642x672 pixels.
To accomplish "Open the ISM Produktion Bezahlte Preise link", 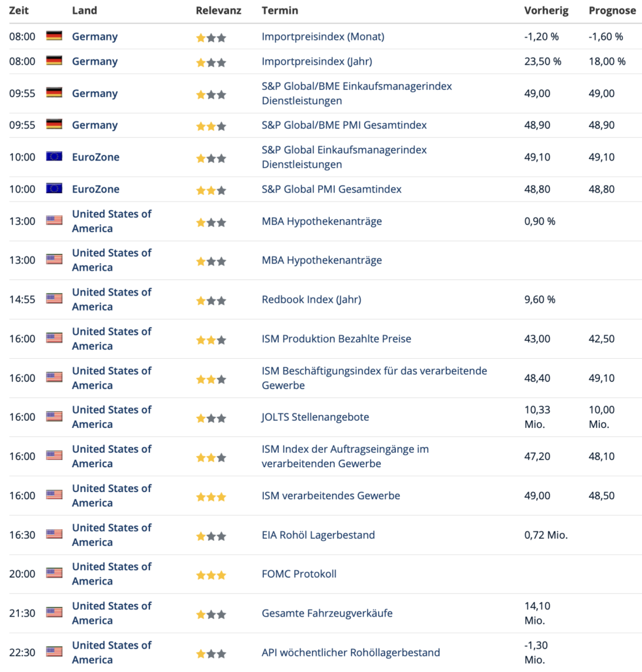I will [337, 339].
